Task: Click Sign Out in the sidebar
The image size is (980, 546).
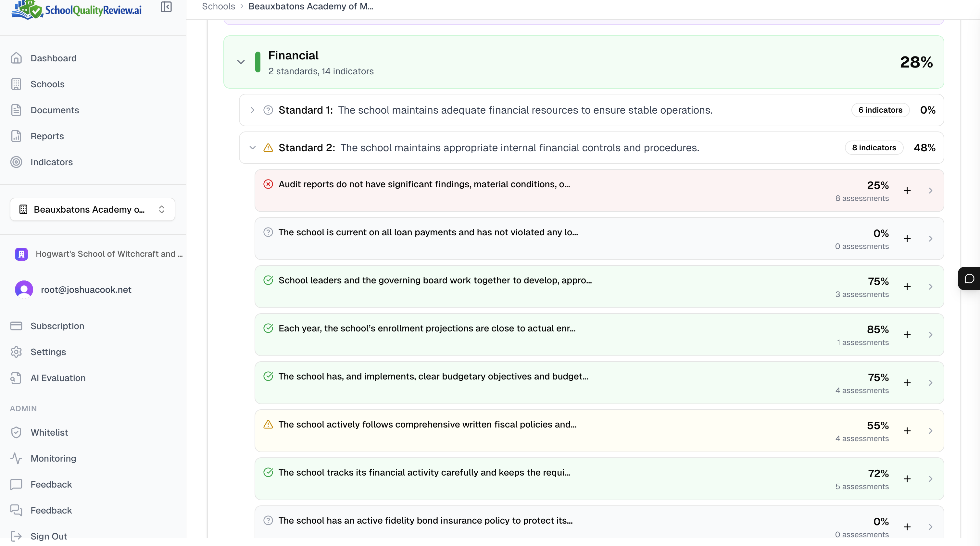Action: (48, 536)
